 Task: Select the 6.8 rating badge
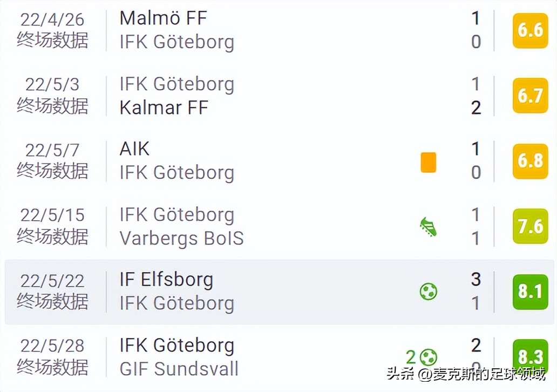(530, 161)
